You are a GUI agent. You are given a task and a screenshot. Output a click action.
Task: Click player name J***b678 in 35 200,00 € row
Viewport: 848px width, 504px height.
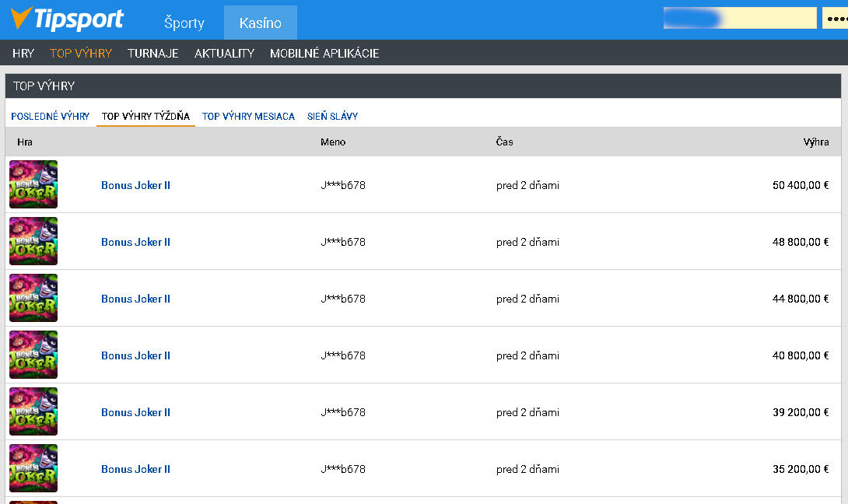[343, 469]
